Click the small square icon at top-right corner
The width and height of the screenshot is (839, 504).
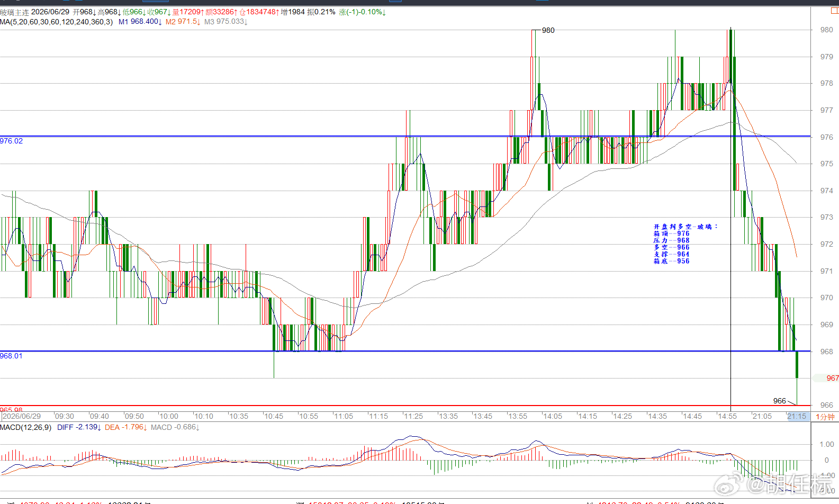coord(835,11)
